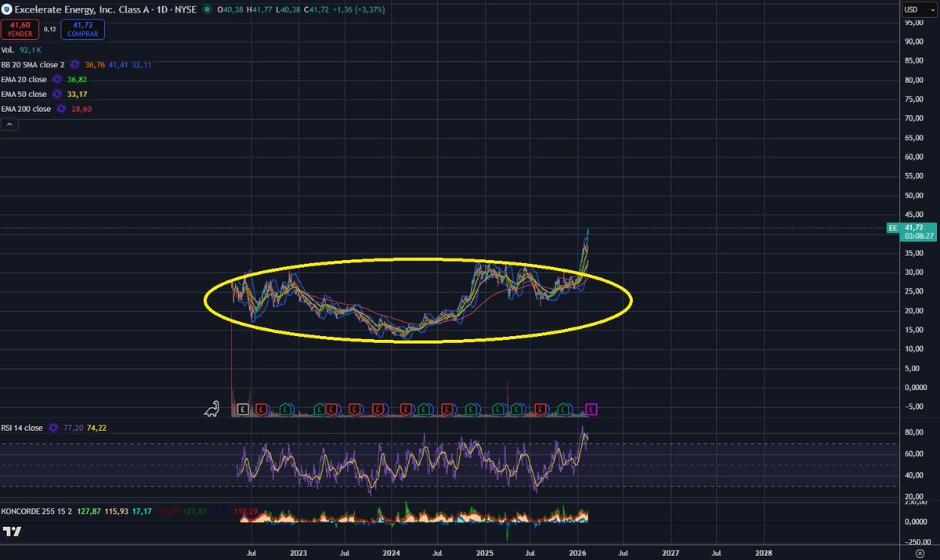Click the volume value 92,1K

(x=30, y=49)
